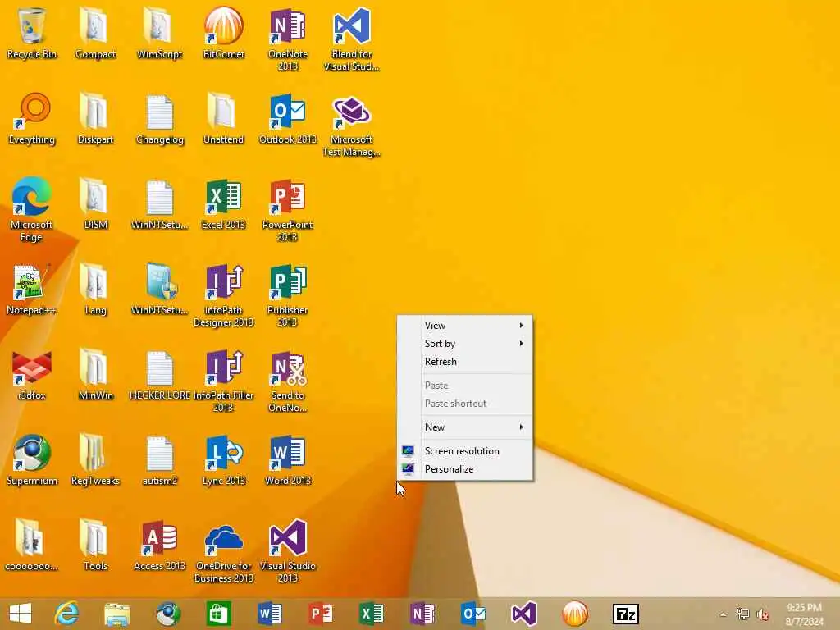This screenshot has width=840, height=630.
Task: Open the Start button on taskbar
Action: click(21, 614)
